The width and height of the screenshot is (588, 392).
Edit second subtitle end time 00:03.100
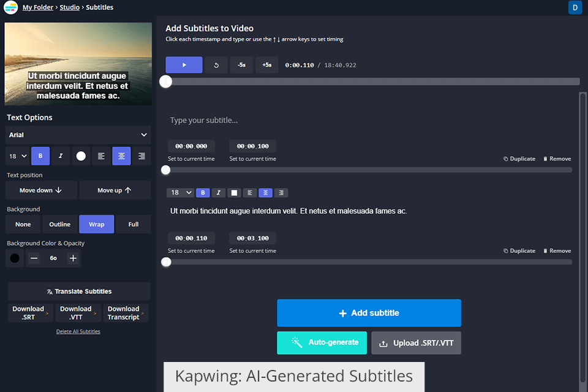252,238
